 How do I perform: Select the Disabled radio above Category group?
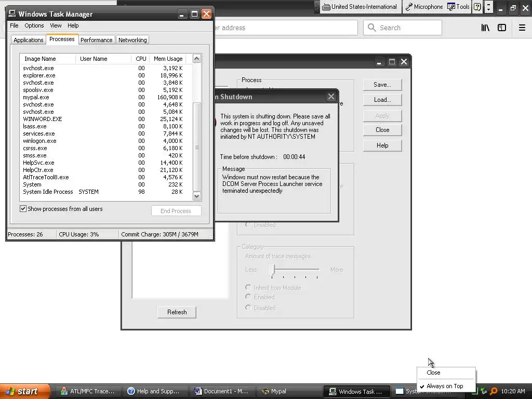248,224
